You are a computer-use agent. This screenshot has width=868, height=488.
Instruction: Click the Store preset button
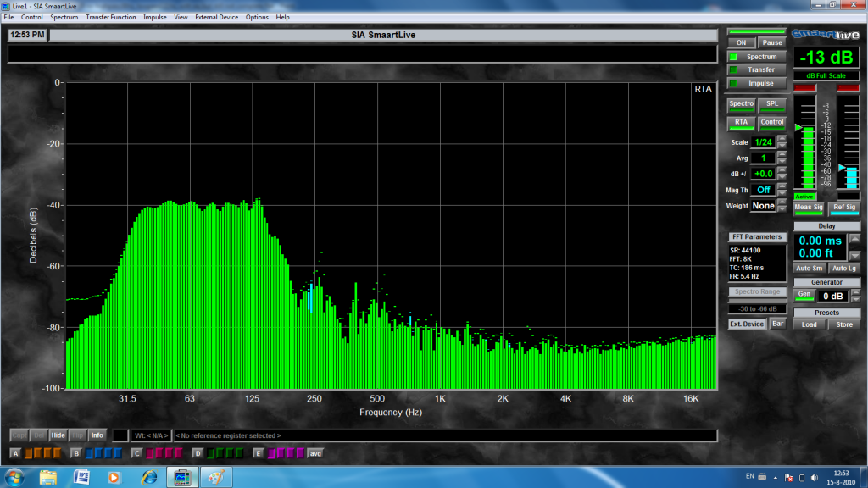[844, 324]
